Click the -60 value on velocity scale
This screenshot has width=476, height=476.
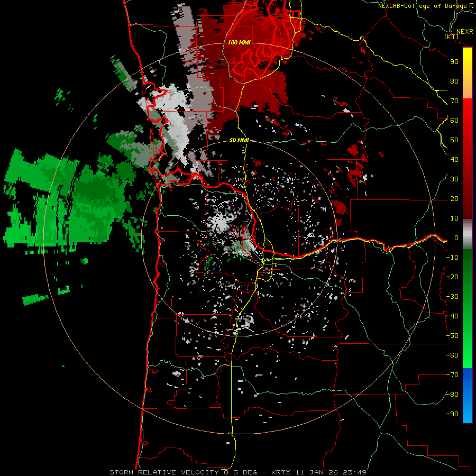[452, 355]
